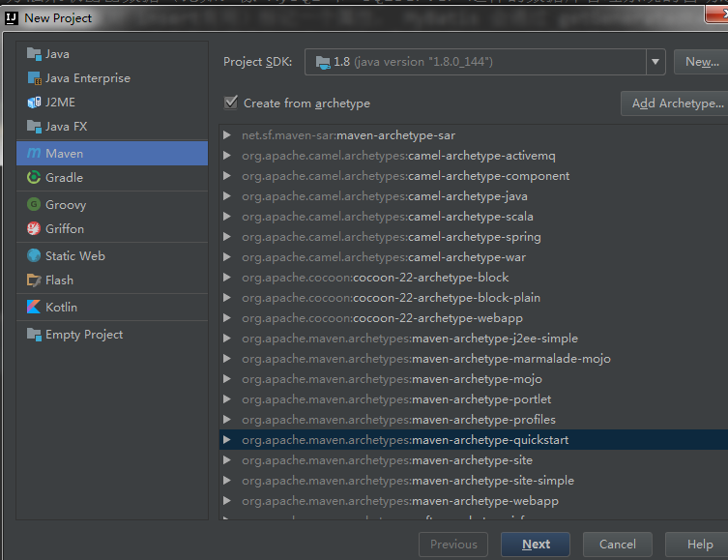The width and height of the screenshot is (728, 560).
Task: Expand camel-archetype-activemq node
Action: [227, 156]
